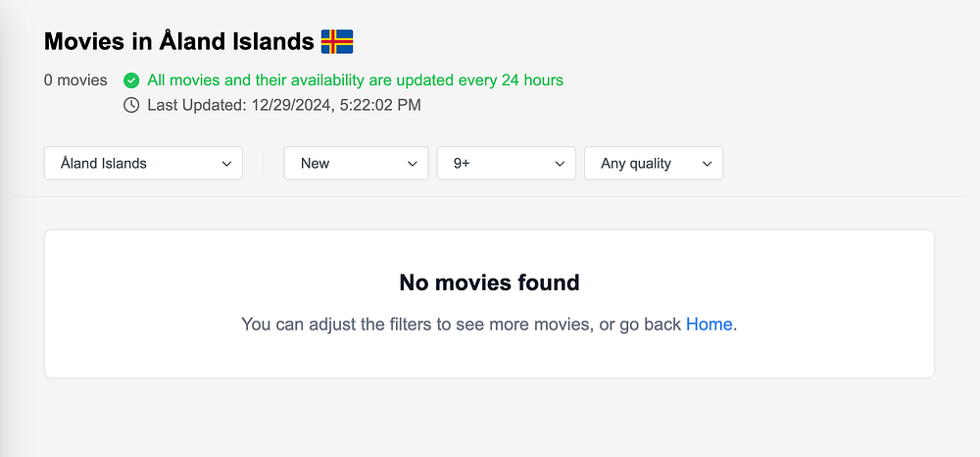Click the chevron in the Any quality dropdown
Image resolution: width=980 pixels, height=457 pixels.
[x=707, y=164]
